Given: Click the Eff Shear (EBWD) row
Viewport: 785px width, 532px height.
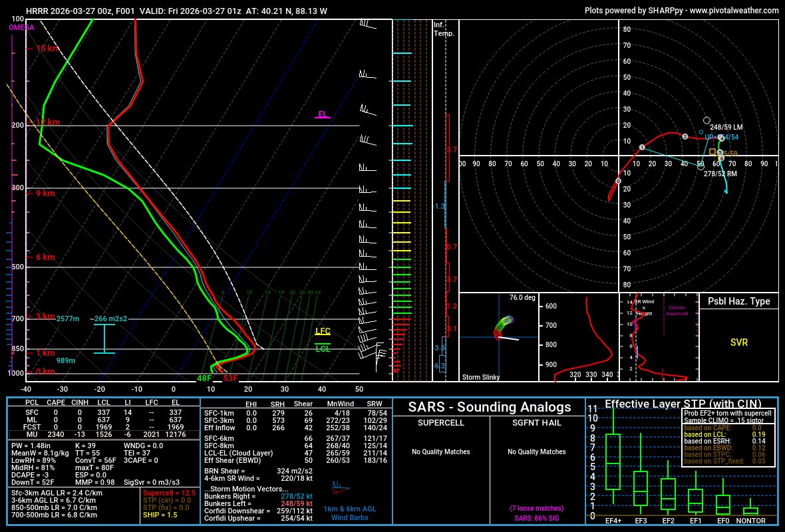Looking at the screenshot, I should [x=295, y=460].
